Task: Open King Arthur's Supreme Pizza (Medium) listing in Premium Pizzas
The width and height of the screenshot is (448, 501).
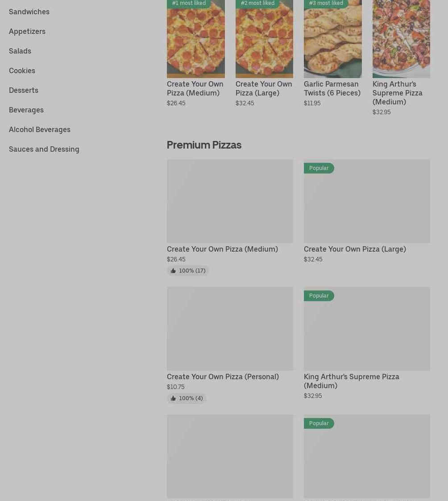Action: (x=352, y=381)
